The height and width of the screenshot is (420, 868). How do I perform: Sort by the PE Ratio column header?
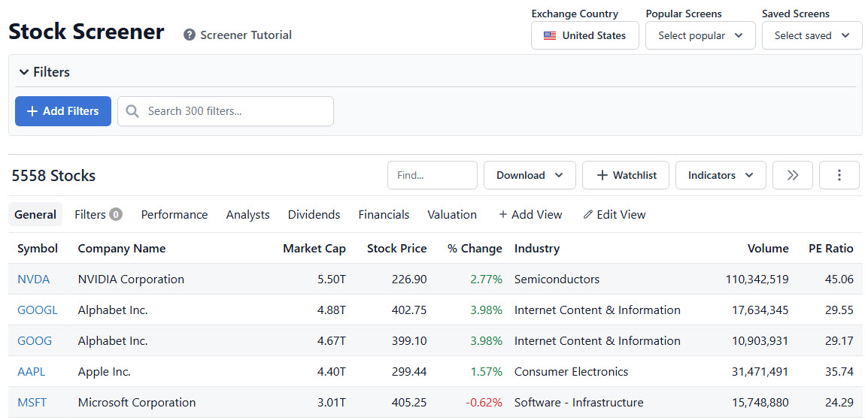831,249
